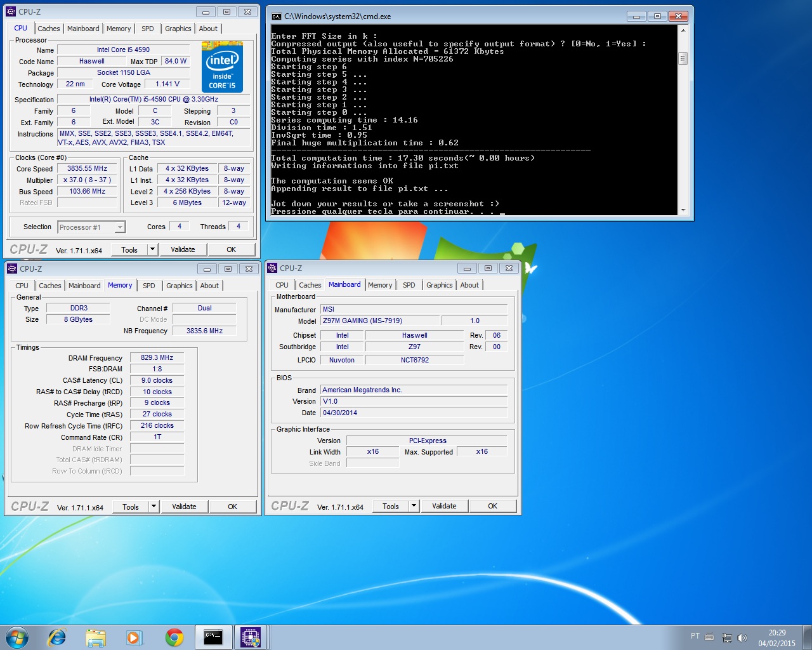Click the Intel Core i5 4590 name field
Viewport: 812px width, 650px height.
(x=123, y=50)
